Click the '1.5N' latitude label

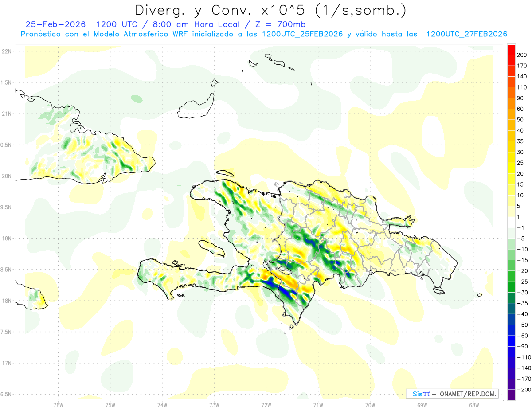point(7,82)
